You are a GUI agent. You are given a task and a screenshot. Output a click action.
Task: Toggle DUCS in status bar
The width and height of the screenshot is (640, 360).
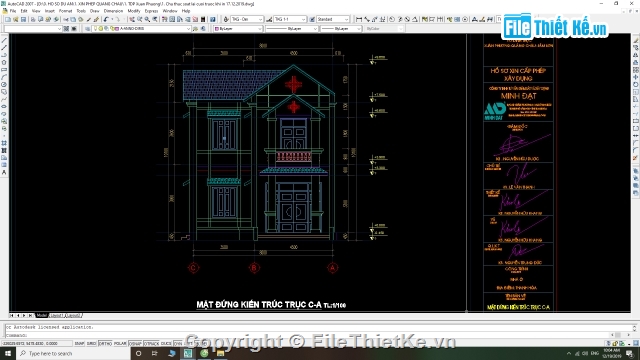[166, 344]
